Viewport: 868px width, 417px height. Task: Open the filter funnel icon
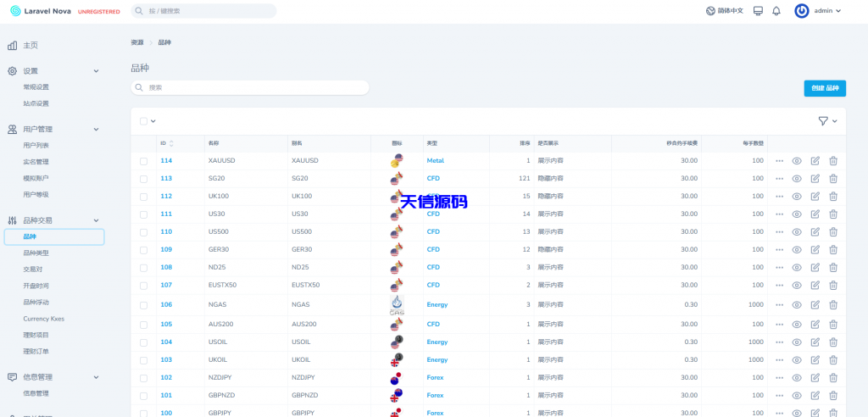[x=822, y=121]
